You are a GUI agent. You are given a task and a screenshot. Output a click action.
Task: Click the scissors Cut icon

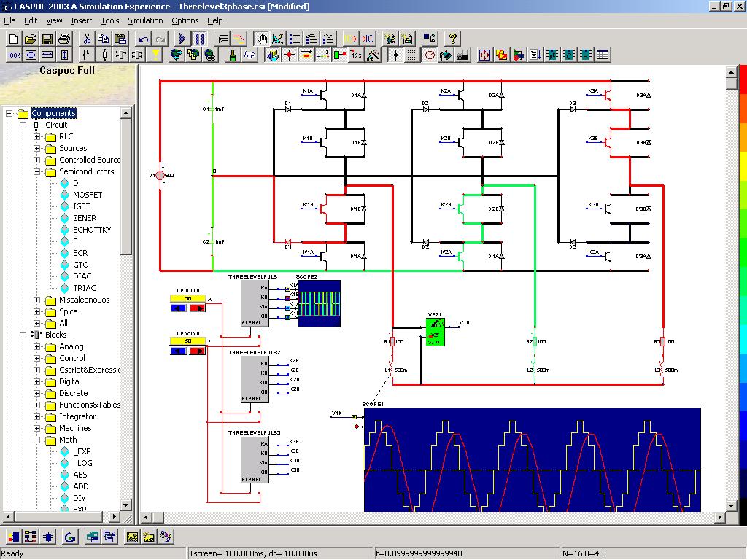pos(87,39)
